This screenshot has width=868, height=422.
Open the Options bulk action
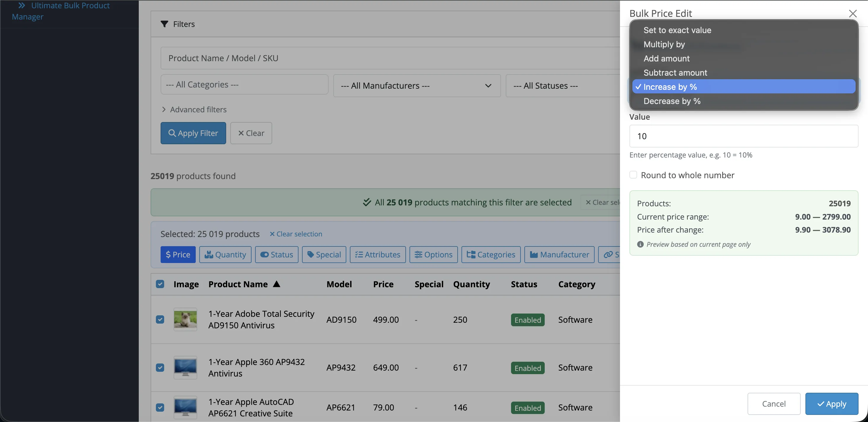pyautogui.click(x=433, y=254)
